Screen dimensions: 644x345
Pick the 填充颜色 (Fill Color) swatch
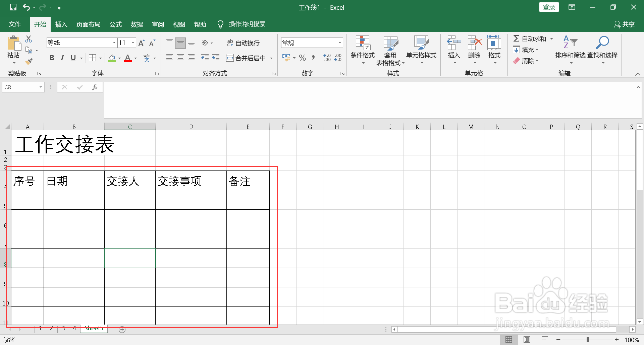point(112,58)
